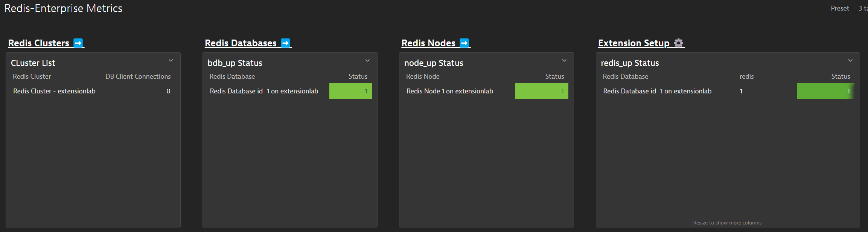Click the Redis Clusters section heading
This screenshot has width=868, height=232.
pos(39,43)
